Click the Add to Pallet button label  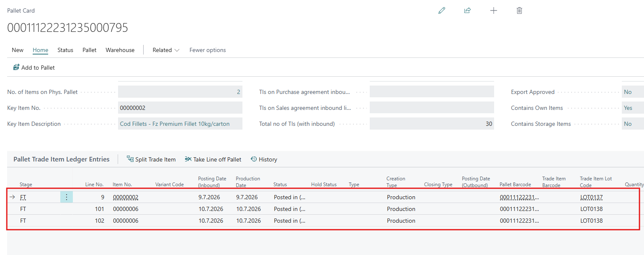tap(38, 68)
